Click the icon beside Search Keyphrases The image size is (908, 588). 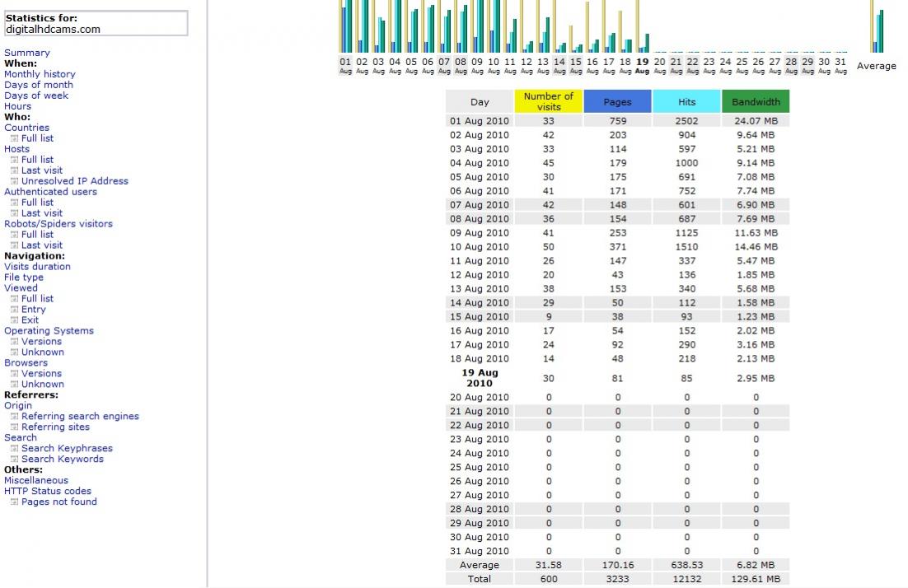(15, 449)
